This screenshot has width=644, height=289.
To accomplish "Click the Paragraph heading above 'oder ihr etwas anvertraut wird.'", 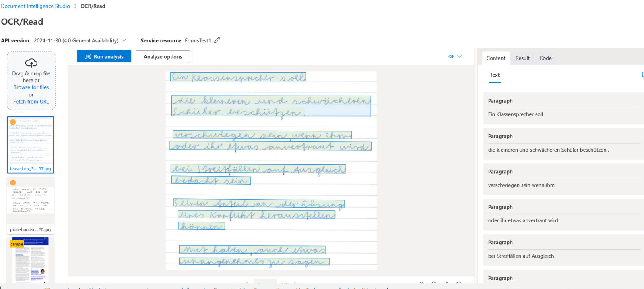I will (500, 207).
